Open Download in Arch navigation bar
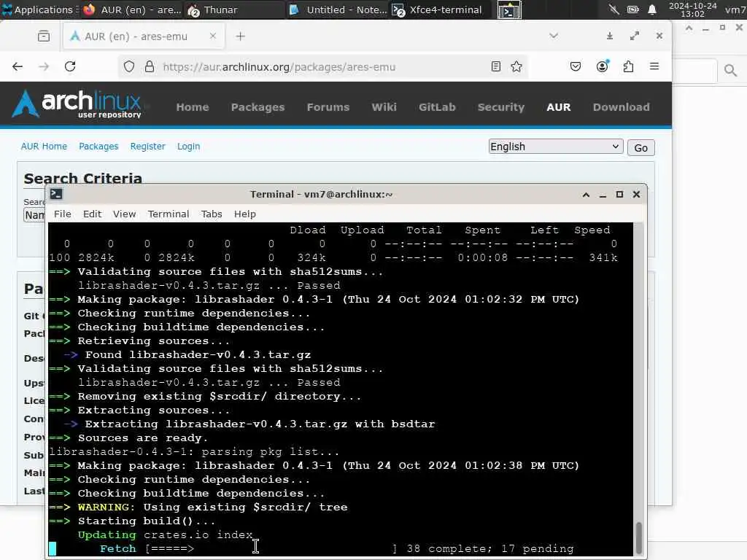Image resolution: width=747 pixels, height=560 pixels. [x=622, y=107]
